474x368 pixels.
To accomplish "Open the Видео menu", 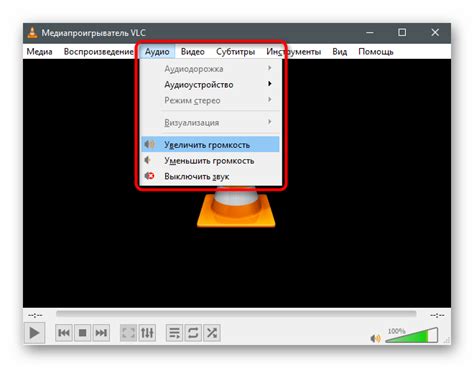I will point(192,52).
